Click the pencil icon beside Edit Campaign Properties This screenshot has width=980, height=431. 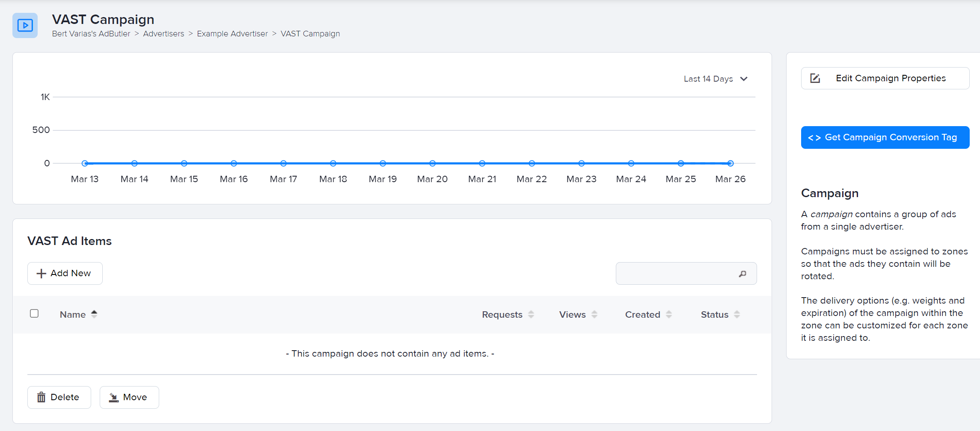[x=815, y=78]
